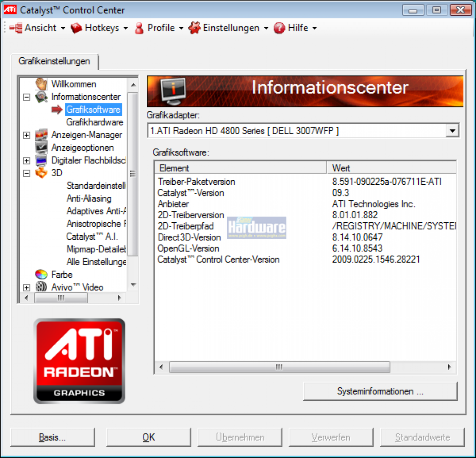Click the software list horizontal scrollbar thumb
The height and width of the screenshot is (458, 476).
click(x=279, y=367)
